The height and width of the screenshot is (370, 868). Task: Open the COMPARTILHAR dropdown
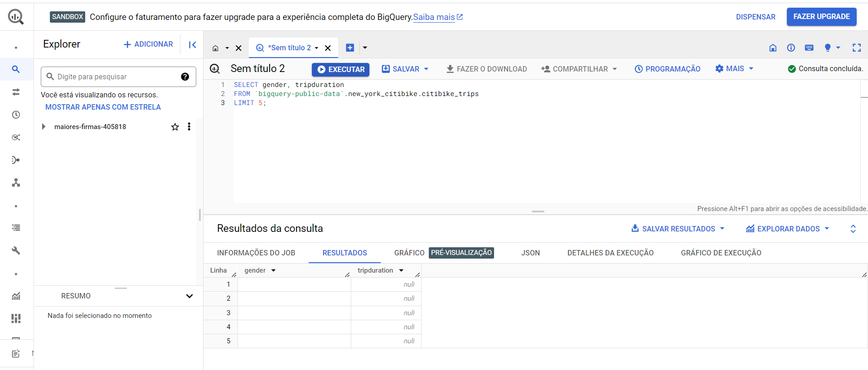pos(615,69)
